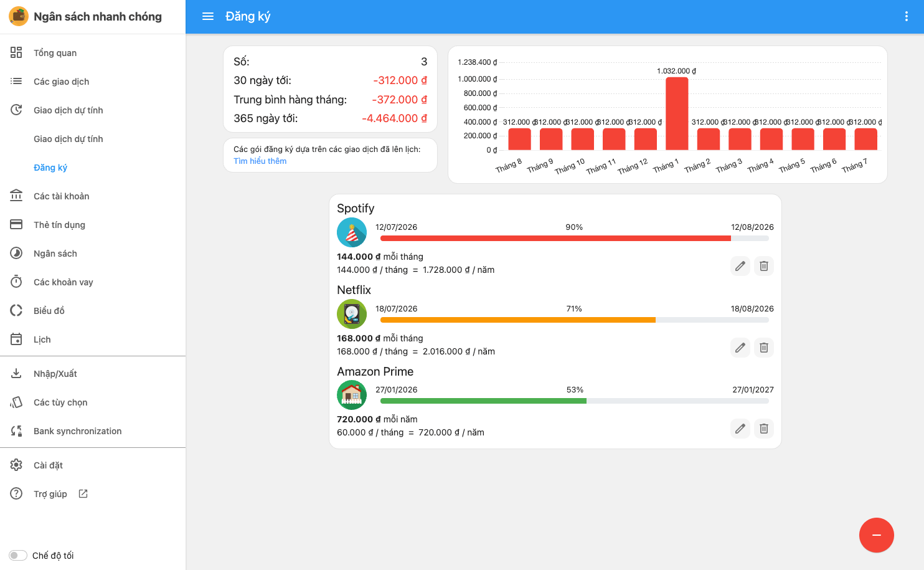The image size is (924, 570).
Task: Click the Spotify subscription title
Action: (x=356, y=208)
